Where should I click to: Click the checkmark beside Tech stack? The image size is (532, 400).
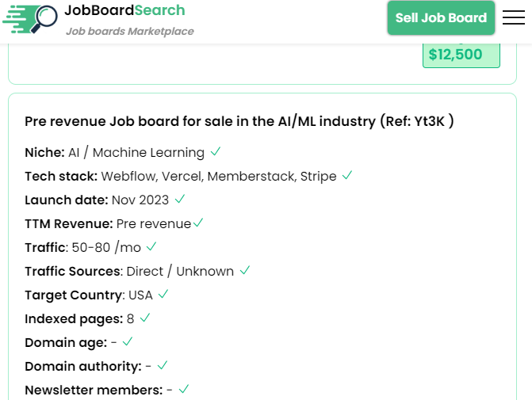pyautogui.click(x=347, y=175)
